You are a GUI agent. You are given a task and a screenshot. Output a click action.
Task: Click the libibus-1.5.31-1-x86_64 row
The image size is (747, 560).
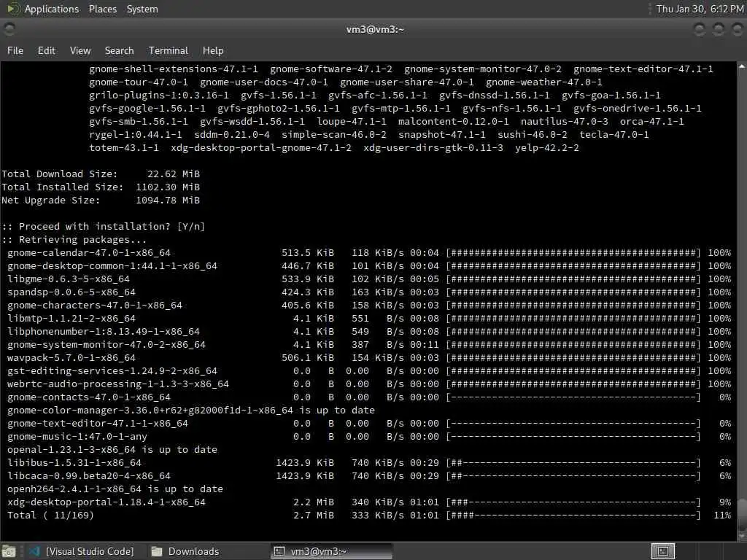click(368, 463)
